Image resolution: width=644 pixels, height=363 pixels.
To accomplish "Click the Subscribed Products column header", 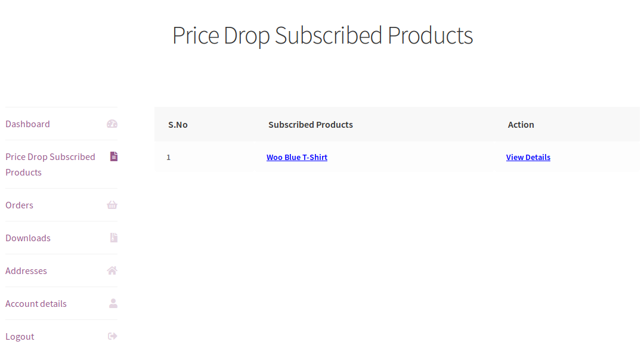I will point(311,125).
